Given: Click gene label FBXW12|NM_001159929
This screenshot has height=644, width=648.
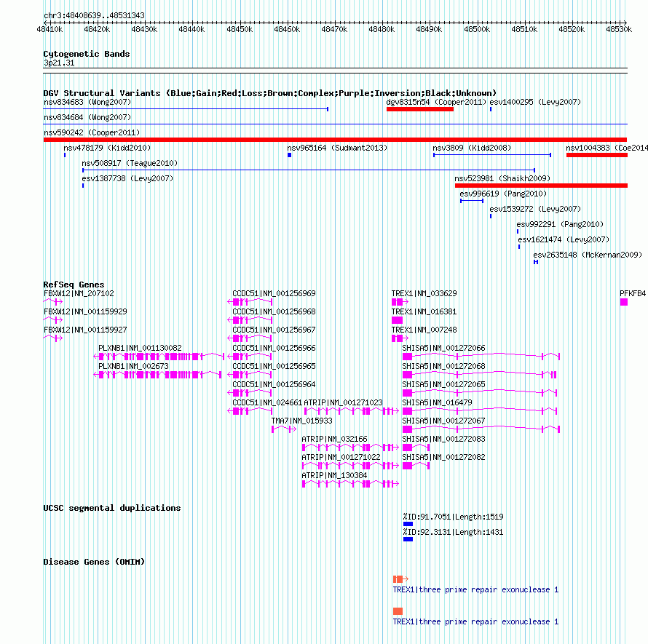Looking at the screenshot, I should 85,311.
